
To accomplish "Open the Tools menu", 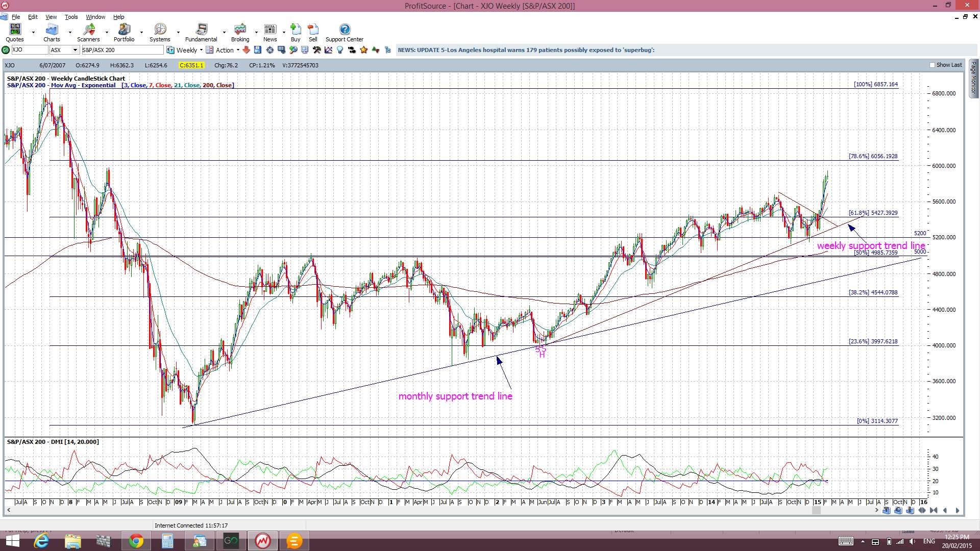I will (71, 17).
